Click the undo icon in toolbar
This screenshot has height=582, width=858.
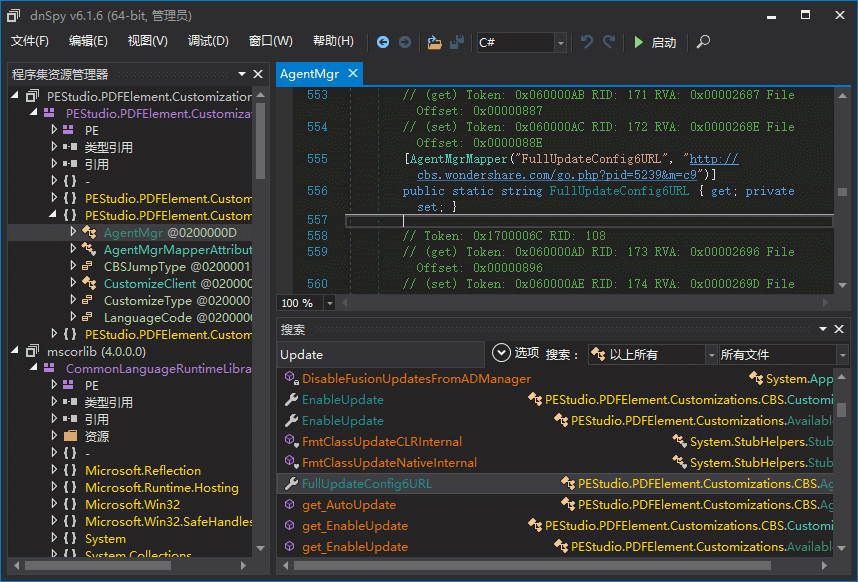[x=587, y=42]
